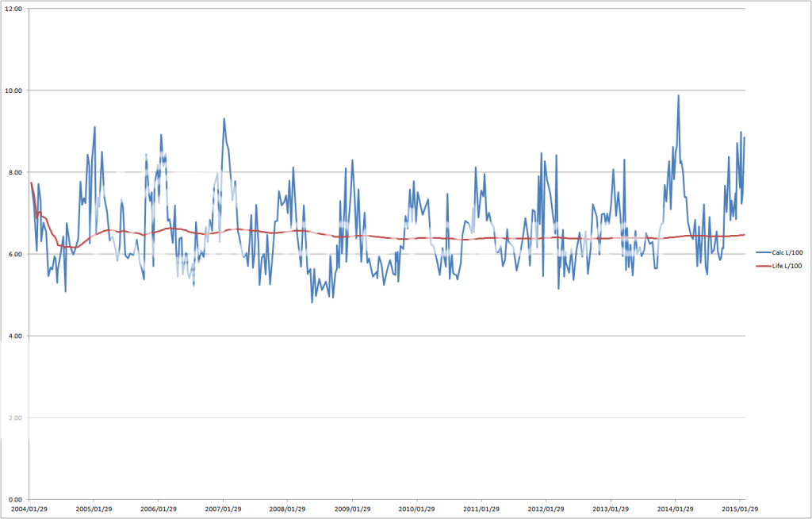The width and height of the screenshot is (812, 519).
Task: Select the Life L/100 legend entry
Action: pyautogui.click(x=779, y=266)
